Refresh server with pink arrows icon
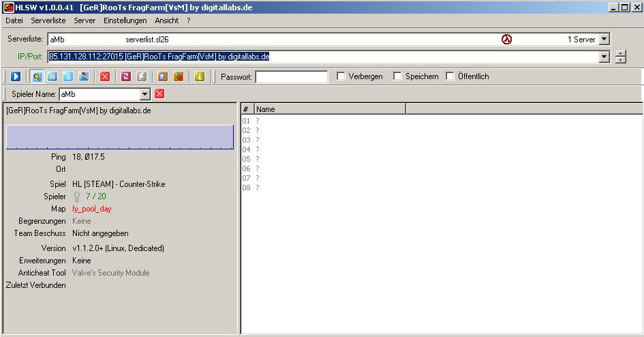The width and height of the screenshot is (644, 337). pyautogui.click(x=126, y=76)
